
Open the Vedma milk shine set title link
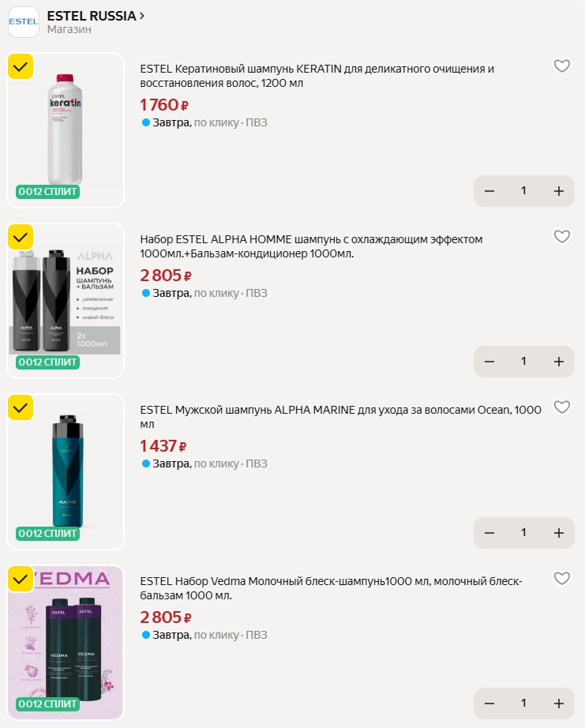pyautogui.click(x=331, y=588)
